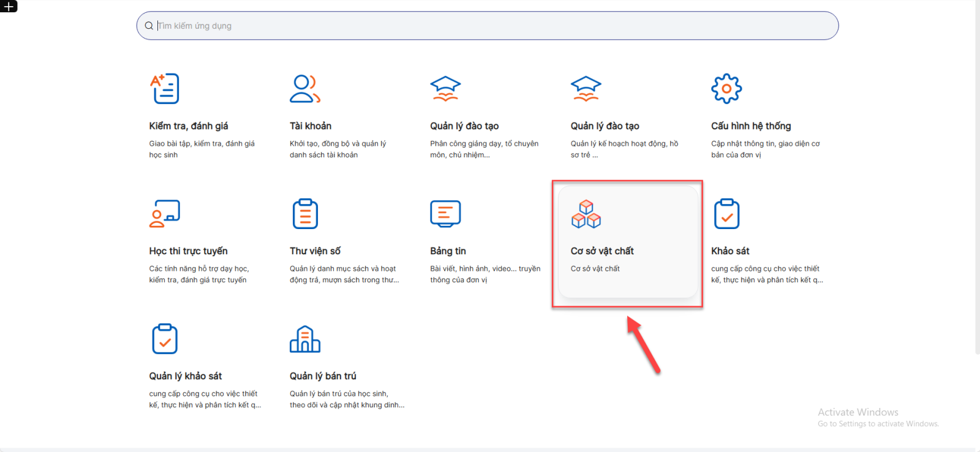Click the Tài khoản title text
This screenshot has height=452, width=980.
click(311, 126)
